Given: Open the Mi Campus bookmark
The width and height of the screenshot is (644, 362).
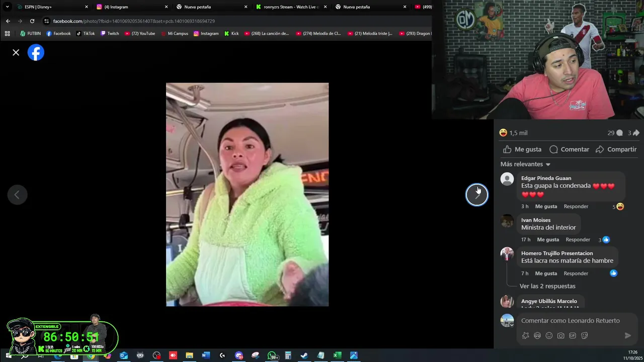Looking at the screenshot, I should pyautogui.click(x=174, y=34).
